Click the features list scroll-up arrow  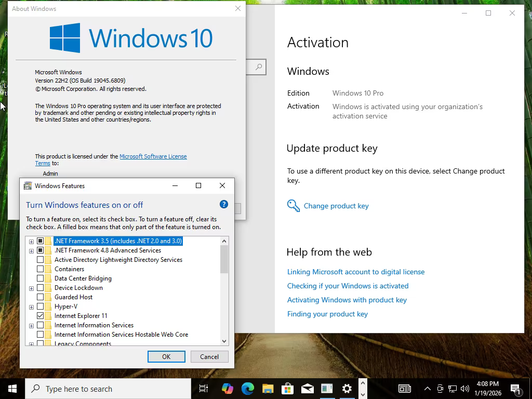click(x=224, y=241)
